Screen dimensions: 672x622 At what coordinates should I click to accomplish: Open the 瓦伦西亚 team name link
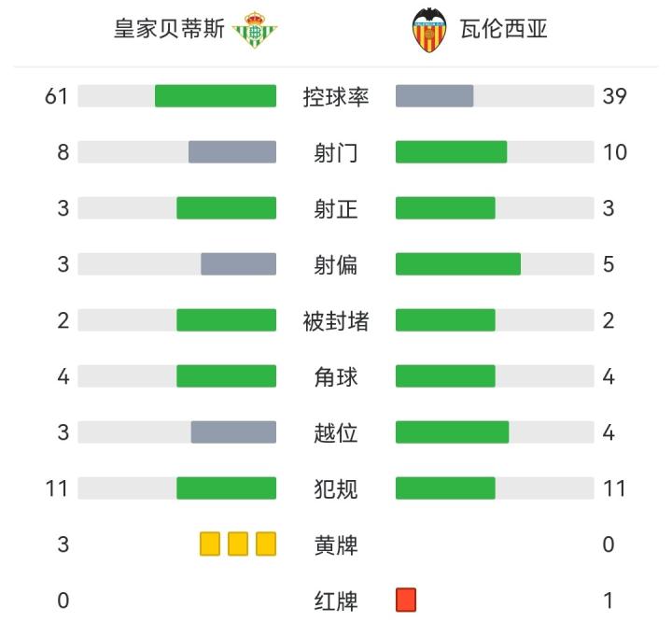(503, 29)
